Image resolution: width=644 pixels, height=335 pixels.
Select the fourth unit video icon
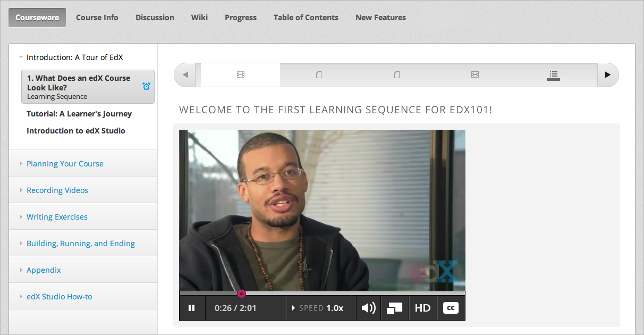(475, 75)
